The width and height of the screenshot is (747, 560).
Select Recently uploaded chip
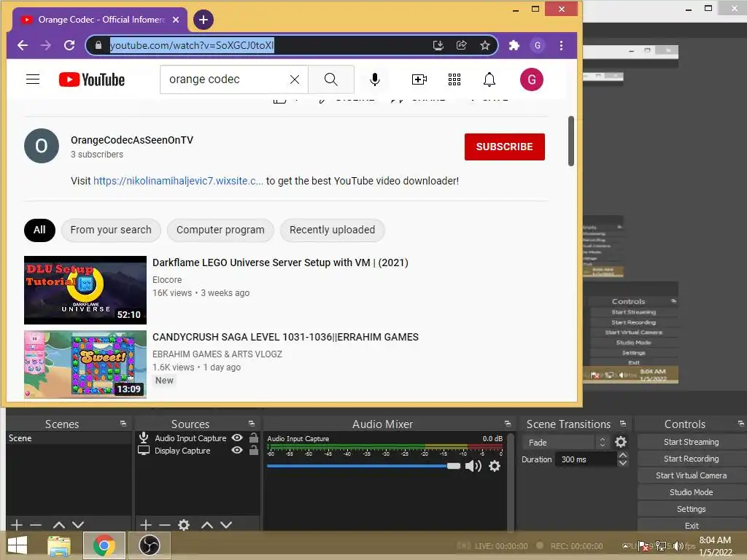pos(333,230)
